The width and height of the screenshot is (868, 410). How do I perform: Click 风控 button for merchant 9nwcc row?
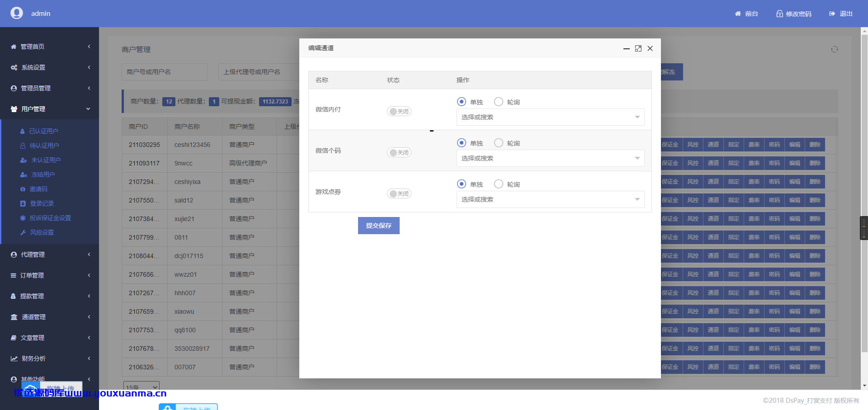click(x=693, y=163)
